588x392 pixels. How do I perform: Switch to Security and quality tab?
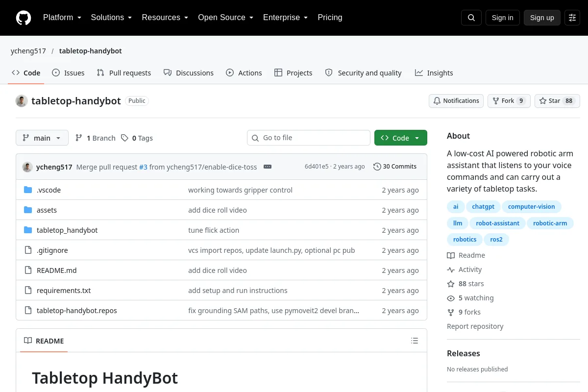[x=364, y=73]
